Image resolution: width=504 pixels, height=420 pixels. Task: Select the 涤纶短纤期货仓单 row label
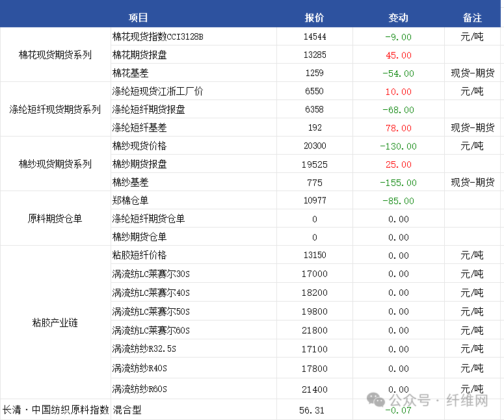(149, 219)
